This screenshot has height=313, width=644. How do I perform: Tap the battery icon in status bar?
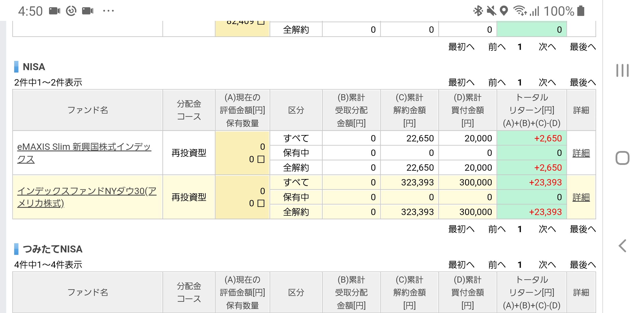pyautogui.click(x=581, y=11)
